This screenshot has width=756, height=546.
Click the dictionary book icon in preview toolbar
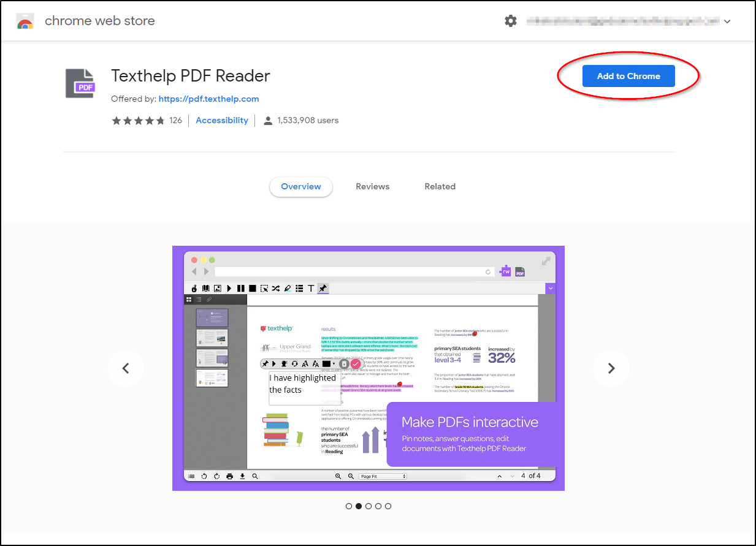click(206, 289)
